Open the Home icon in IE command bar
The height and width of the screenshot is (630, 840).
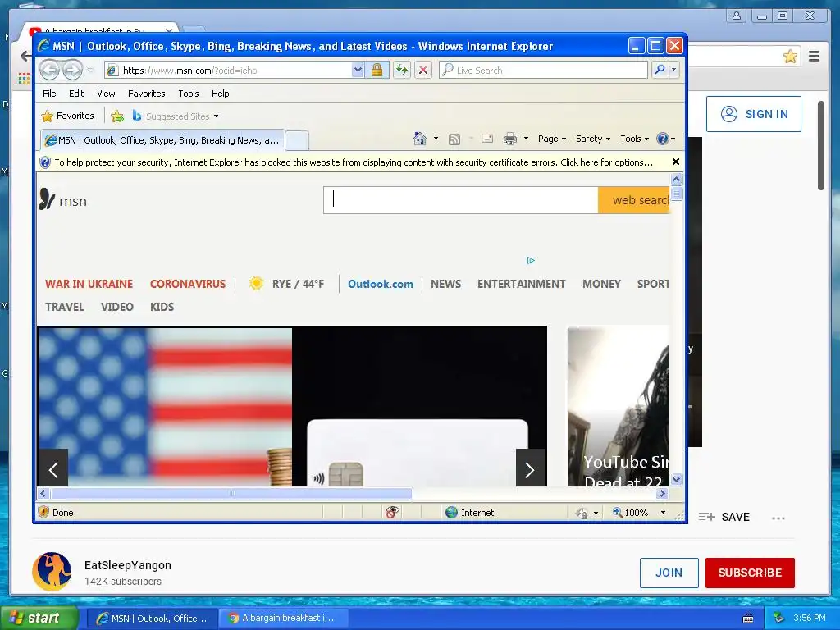(419, 139)
